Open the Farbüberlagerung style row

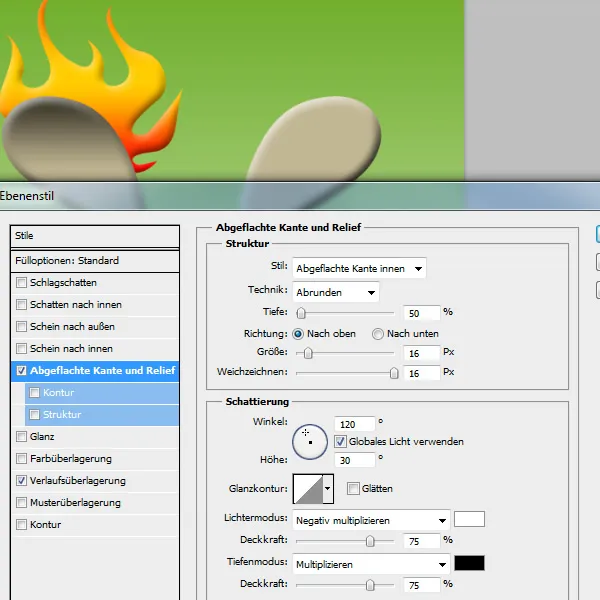click(95, 458)
